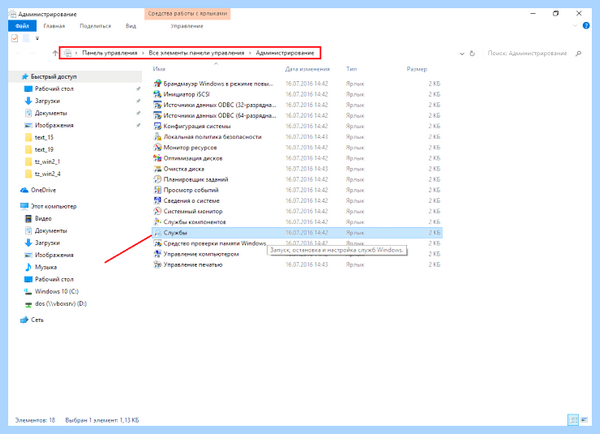Screen dimensions: 600x434
Task: Click Выбран 1 элемент: 1,13 КБ status
Action: pyautogui.click(x=102, y=420)
